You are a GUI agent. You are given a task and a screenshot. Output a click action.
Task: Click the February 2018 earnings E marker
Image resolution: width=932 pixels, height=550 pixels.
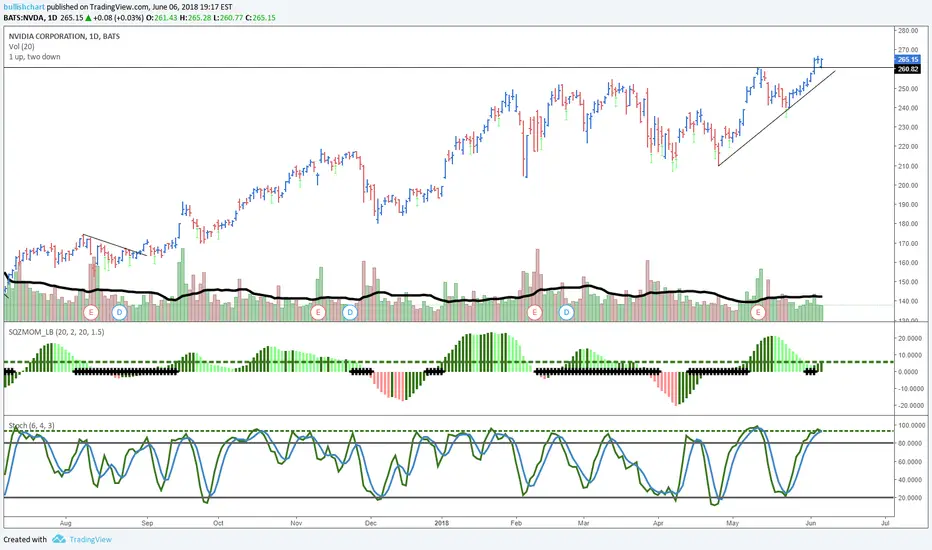(534, 312)
